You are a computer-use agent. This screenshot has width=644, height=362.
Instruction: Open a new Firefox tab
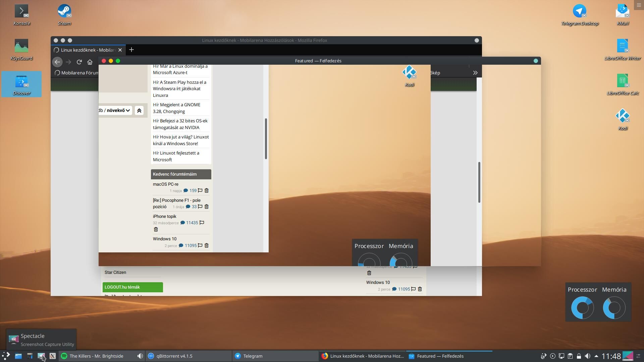tap(131, 50)
